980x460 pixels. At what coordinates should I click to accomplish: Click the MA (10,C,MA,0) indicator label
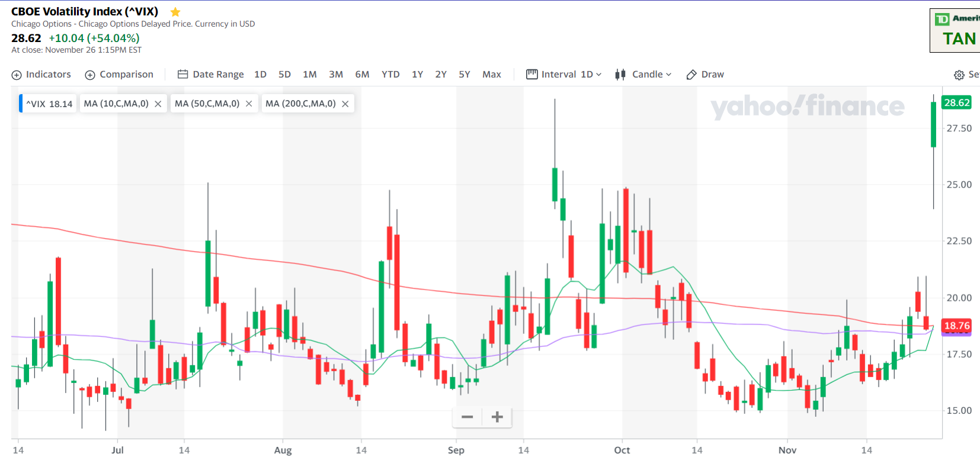(x=116, y=104)
